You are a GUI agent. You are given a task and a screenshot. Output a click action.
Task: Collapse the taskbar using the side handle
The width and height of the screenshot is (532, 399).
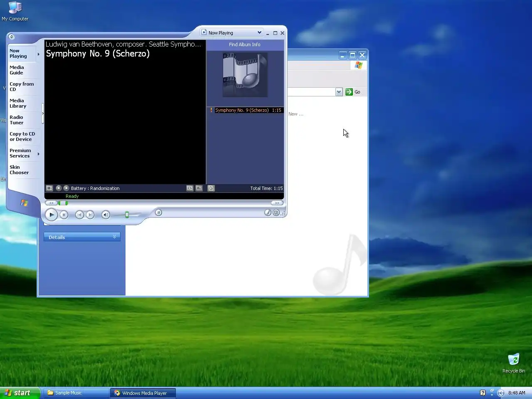pyautogui.click(x=43, y=113)
